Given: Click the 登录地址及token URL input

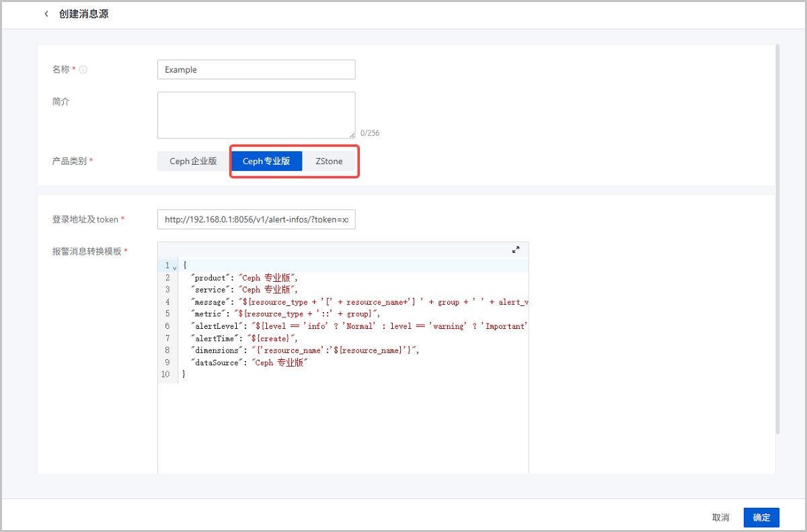Looking at the screenshot, I should pos(256,219).
